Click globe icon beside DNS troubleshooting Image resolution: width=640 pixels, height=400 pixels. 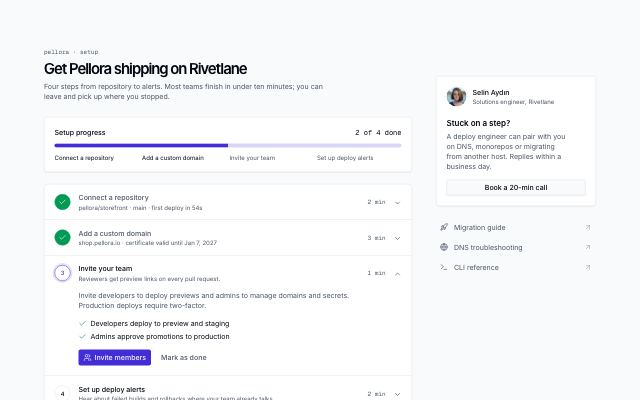coord(444,247)
